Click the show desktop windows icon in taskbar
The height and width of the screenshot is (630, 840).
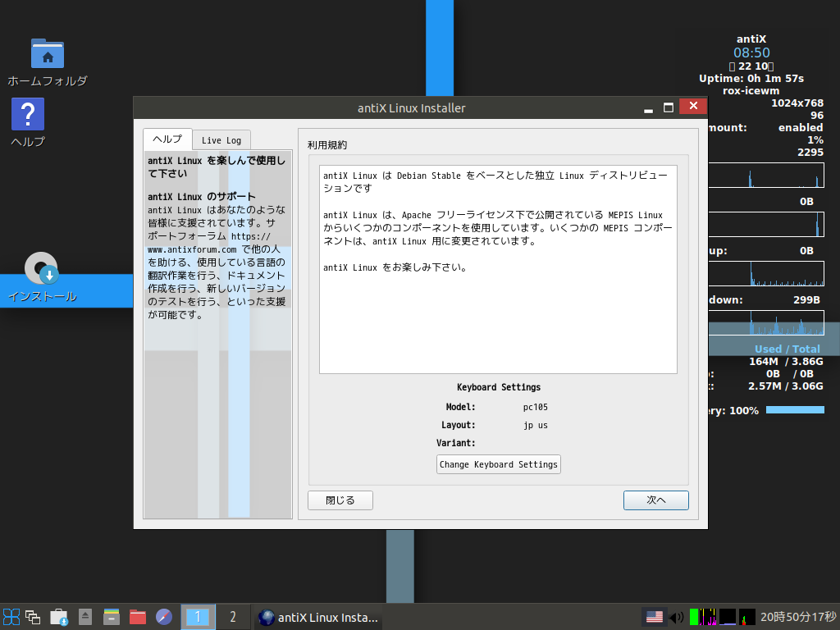tap(33, 617)
